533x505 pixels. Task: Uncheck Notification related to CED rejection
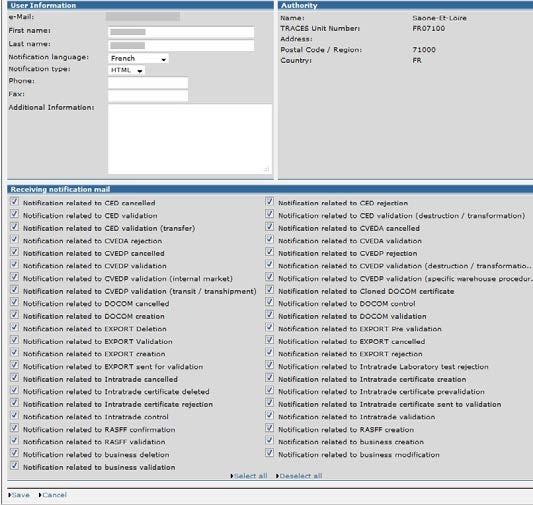point(270,202)
